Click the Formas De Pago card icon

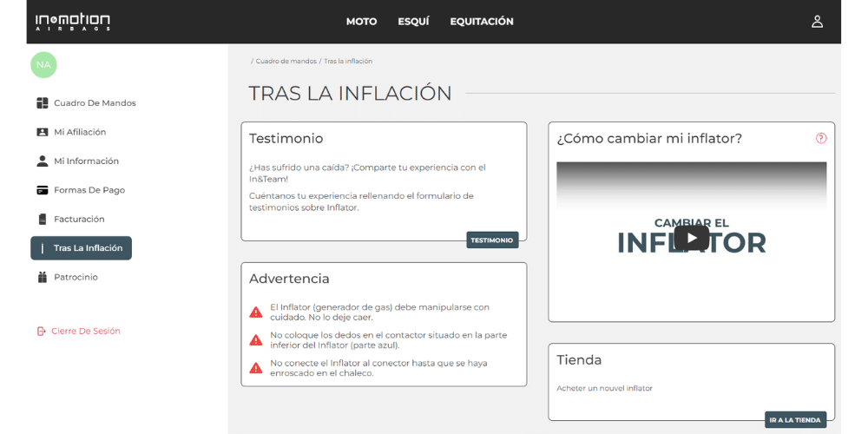tap(43, 190)
